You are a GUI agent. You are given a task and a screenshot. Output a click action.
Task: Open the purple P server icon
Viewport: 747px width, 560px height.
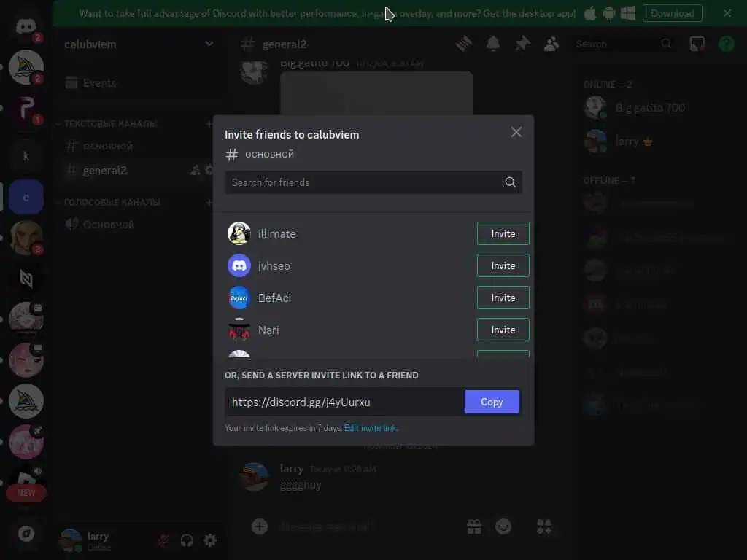pyautogui.click(x=26, y=109)
